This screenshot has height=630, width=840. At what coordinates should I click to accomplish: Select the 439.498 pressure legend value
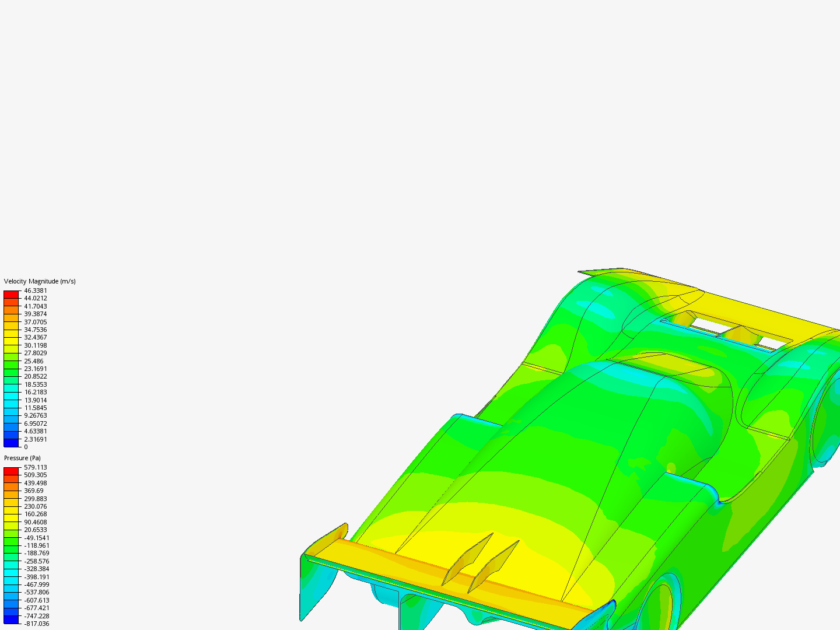pos(36,483)
